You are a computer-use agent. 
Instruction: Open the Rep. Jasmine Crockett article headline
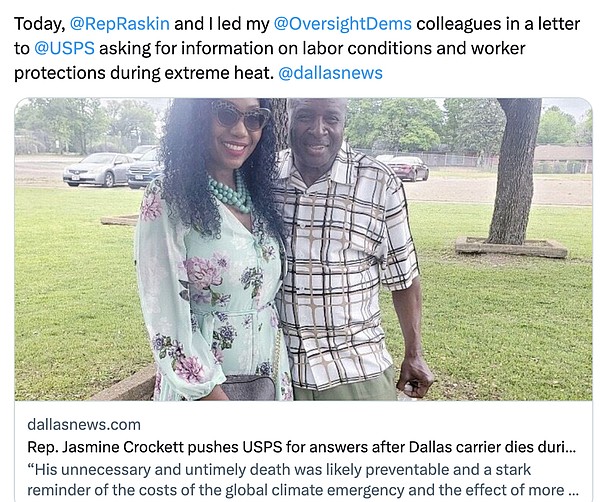[x=302, y=447]
